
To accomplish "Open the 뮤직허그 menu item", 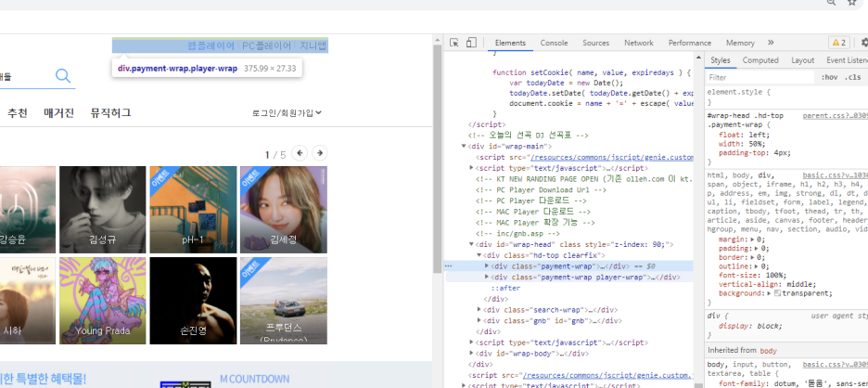I will pyautogui.click(x=110, y=113).
